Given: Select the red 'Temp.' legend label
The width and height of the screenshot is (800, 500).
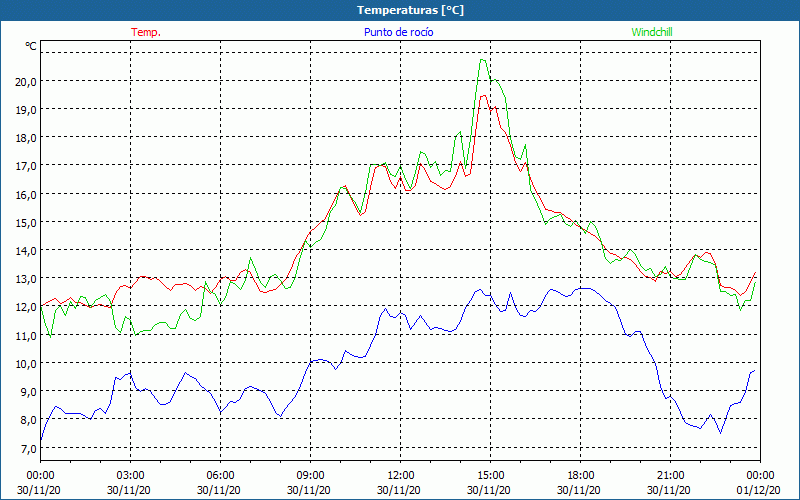Looking at the screenshot, I should [x=146, y=32].
